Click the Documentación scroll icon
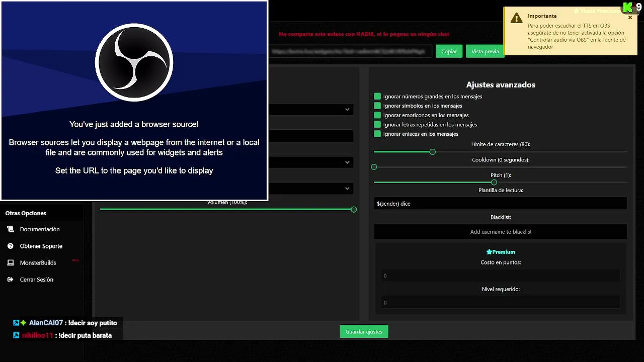This screenshot has height=362, width=644. click(11, 229)
